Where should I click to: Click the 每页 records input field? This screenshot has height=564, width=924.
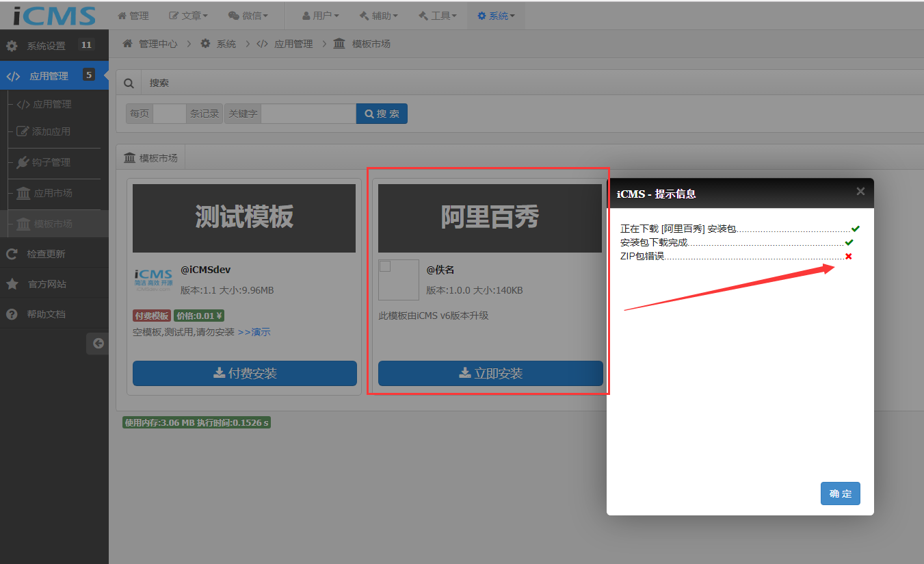click(x=170, y=114)
